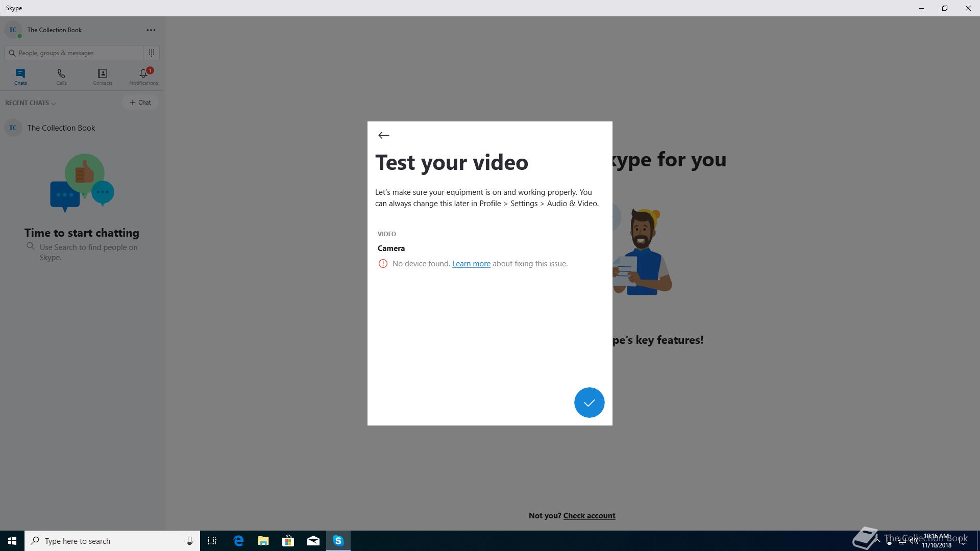Open Task View on the taskbar

[212, 541]
